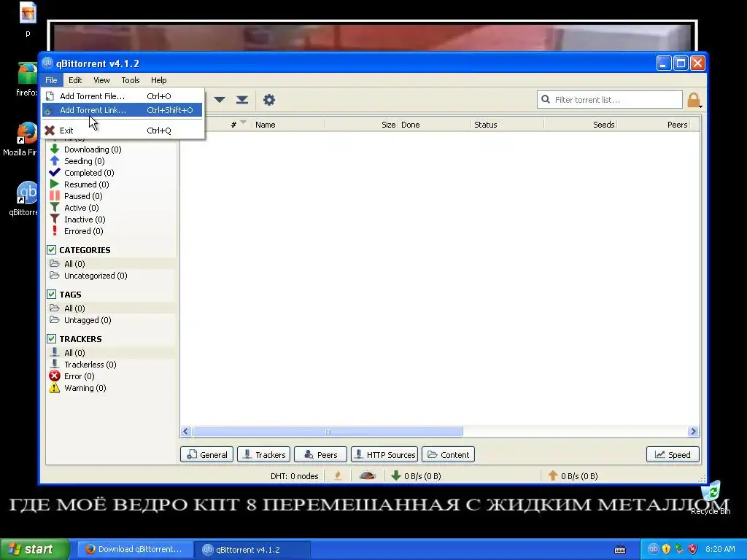Focus the Filter torrent list field
The width and height of the screenshot is (747, 560).
pyautogui.click(x=610, y=99)
